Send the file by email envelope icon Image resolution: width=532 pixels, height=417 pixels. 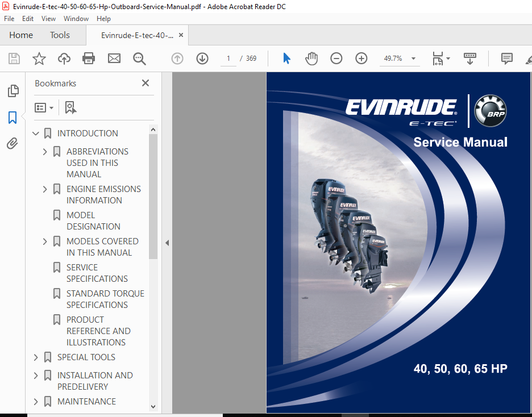pyautogui.click(x=114, y=59)
